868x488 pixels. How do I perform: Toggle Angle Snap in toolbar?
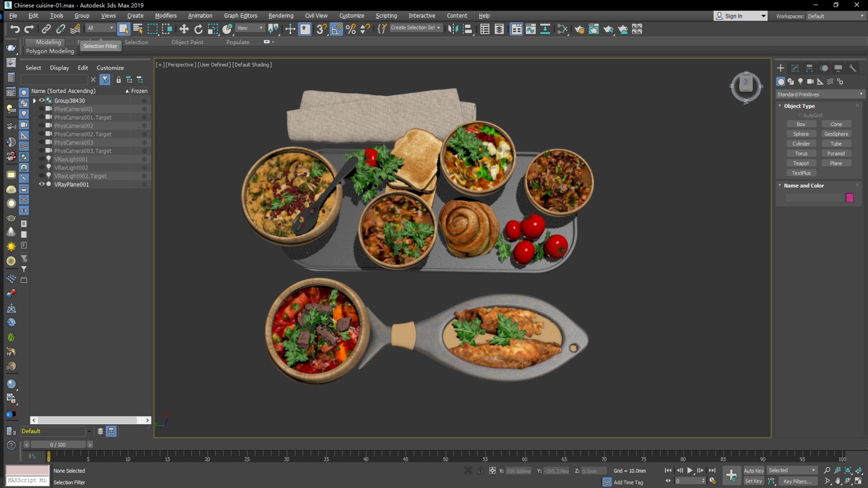[x=336, y=29]
